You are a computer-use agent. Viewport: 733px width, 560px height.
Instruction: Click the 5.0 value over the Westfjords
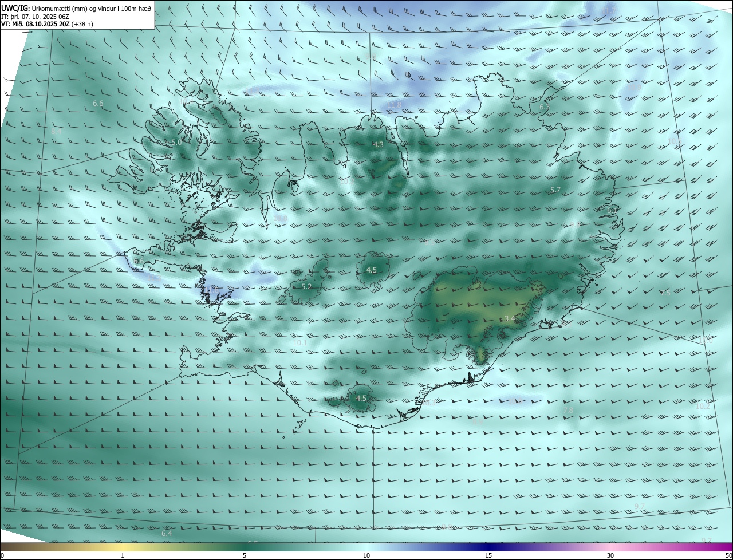click(x=176, y=142)
